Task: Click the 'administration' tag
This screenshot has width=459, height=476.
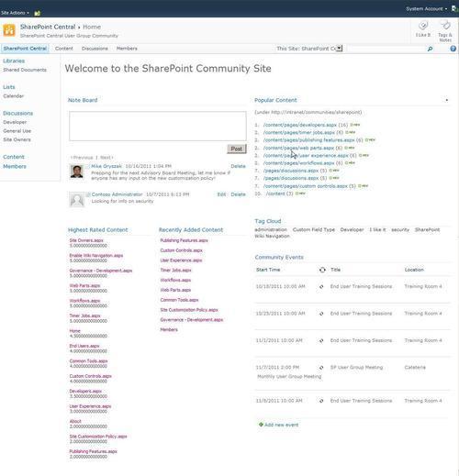Action: coord(271,229)
